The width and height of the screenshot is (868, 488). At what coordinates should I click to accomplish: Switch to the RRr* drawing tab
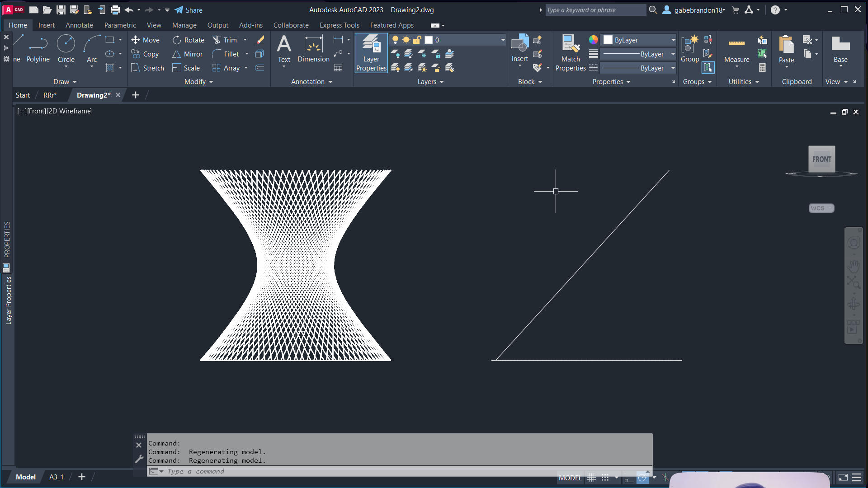point(50,95)
